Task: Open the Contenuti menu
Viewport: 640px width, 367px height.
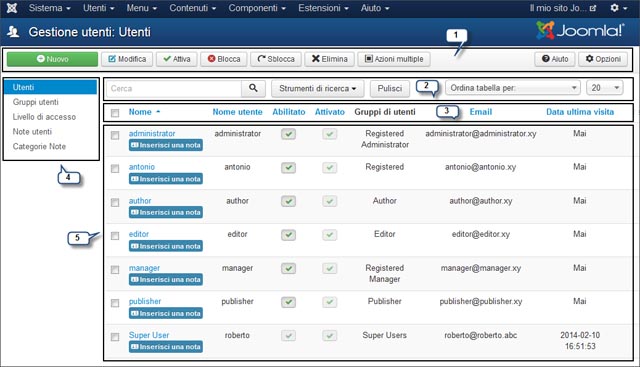Action: (x=192, y=8)
